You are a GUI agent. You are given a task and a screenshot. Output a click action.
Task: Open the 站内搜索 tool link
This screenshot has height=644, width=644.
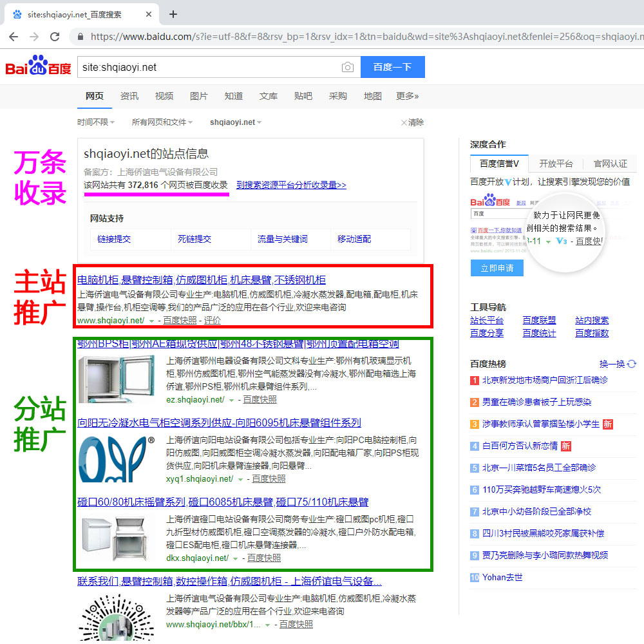592,320
